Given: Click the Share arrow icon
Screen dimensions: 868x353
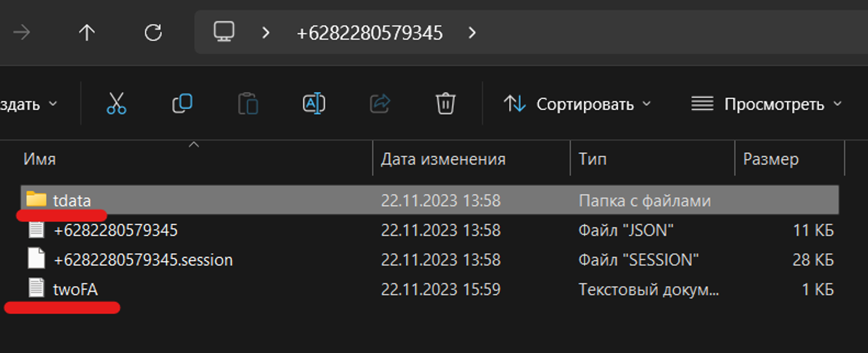Looking at the screenshot, I should [x=380, y=104].
